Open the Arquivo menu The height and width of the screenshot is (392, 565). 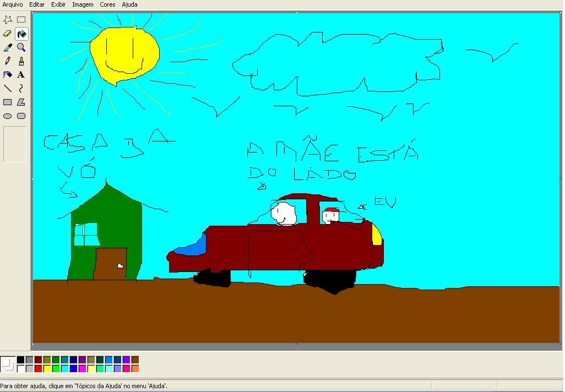pos(12,4)
